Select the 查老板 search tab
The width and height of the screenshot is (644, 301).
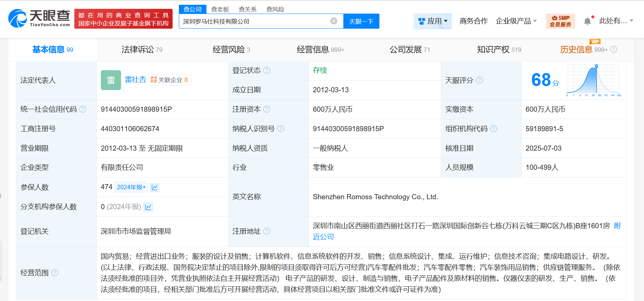pos(220,9)
